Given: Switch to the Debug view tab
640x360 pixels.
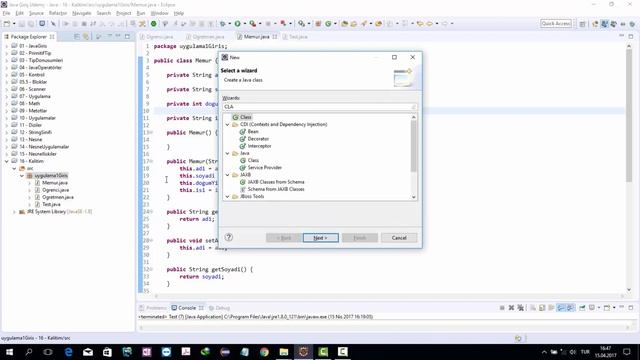Looking at the screenshot, I should 220,308.
